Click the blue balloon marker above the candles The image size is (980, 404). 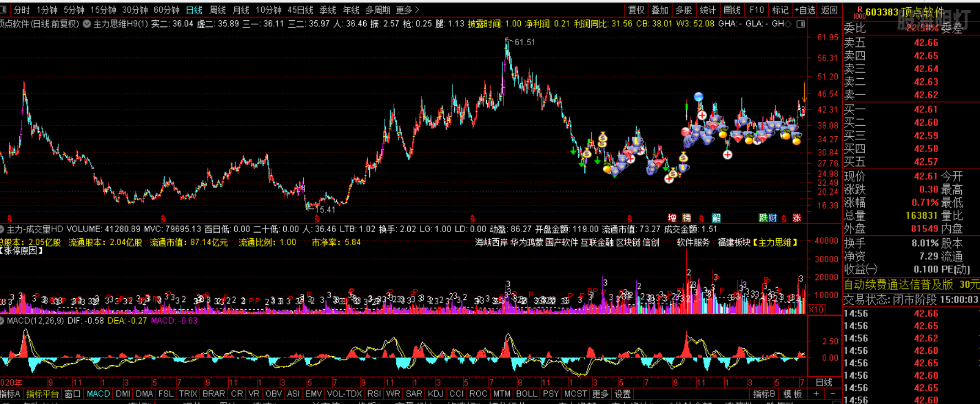[698, 97]
